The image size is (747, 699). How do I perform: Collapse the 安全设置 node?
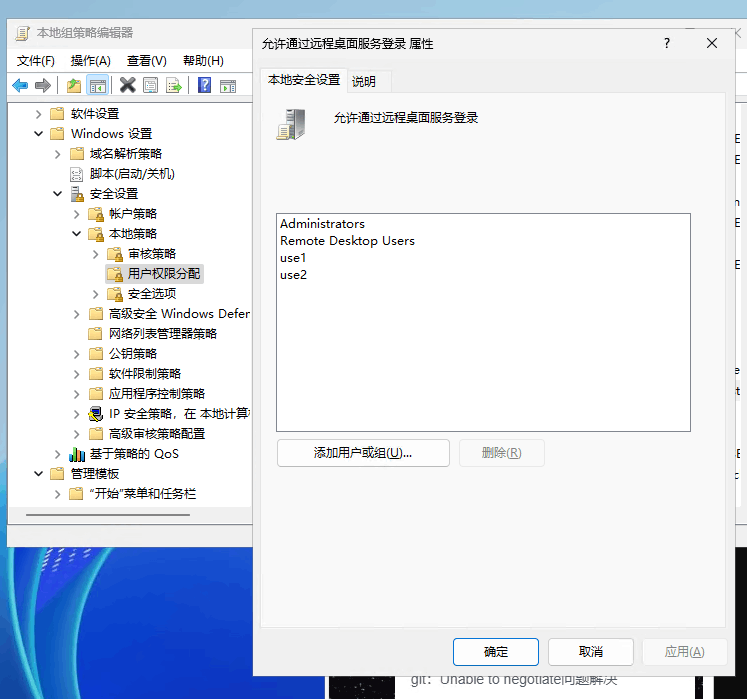point(58,194)
